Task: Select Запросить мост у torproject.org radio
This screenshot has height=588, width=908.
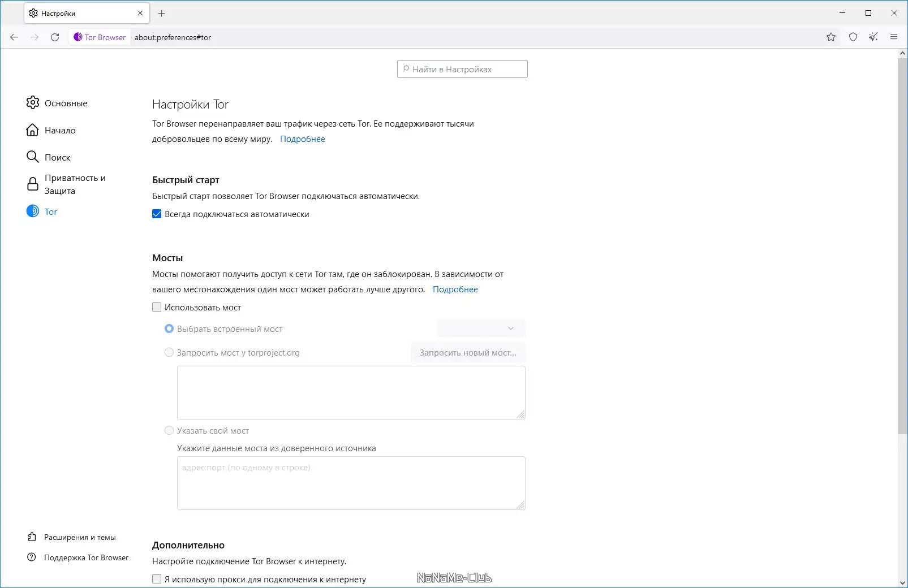Action: pyautogui.click(x=169, y=352)
